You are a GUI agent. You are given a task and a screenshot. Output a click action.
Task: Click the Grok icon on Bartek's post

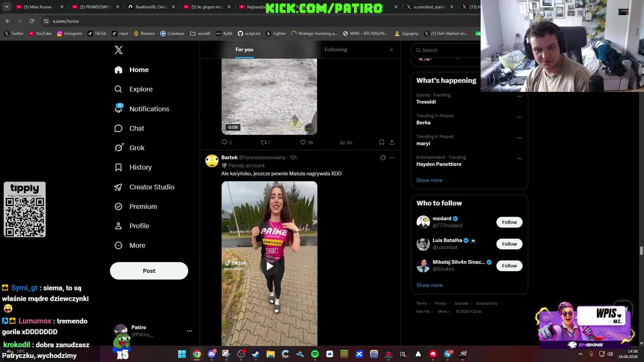click(x=383, y=158)
